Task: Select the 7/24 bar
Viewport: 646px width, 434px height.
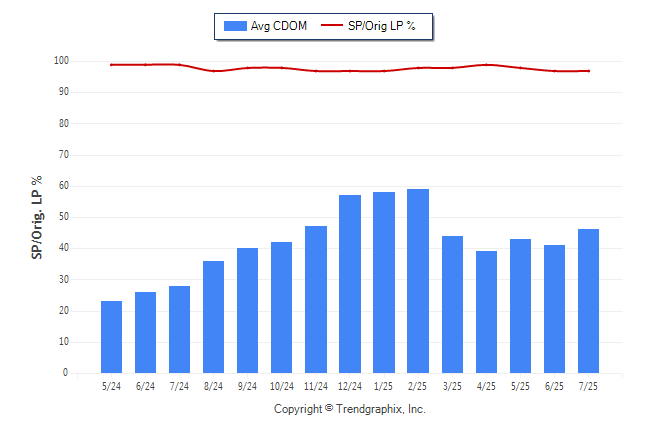Action: [x=180, y=329]
